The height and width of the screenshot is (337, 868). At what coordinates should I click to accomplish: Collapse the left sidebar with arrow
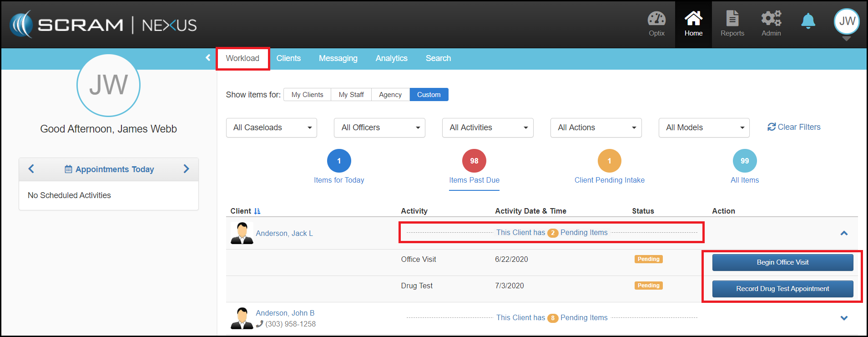tap(208, 58)
